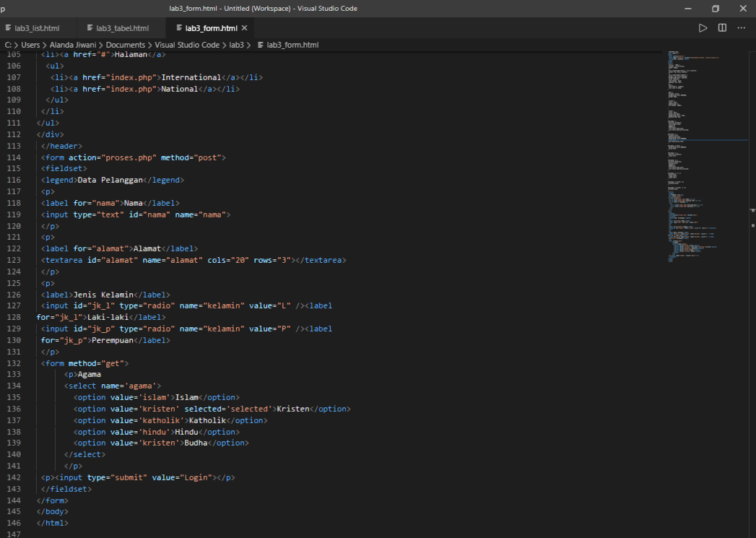Restore down the VS Code window
The image size is (756, 538).
pos(716,8)
